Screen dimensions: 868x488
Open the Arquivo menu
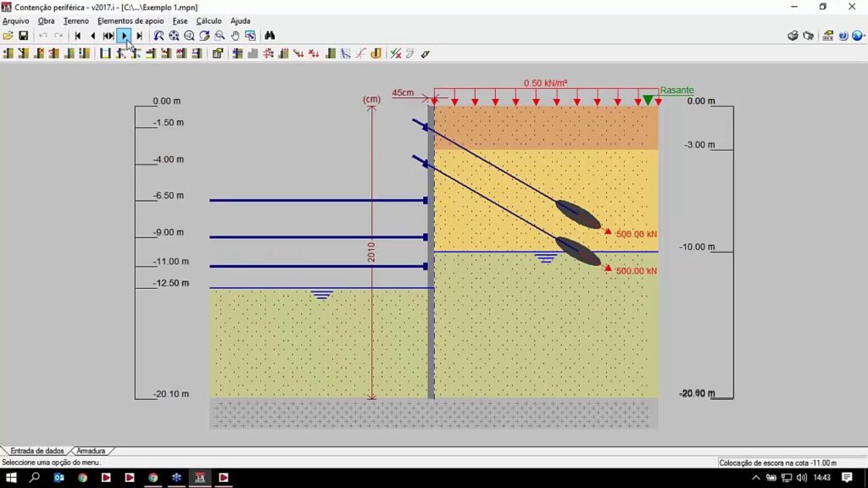[x=15, y=20]
